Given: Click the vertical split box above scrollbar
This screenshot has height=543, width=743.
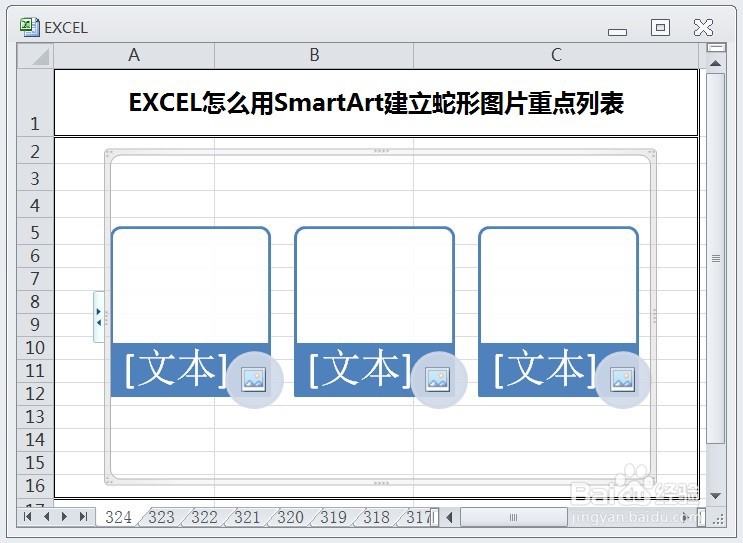Looking at the screenshot, I should [716, 47].
